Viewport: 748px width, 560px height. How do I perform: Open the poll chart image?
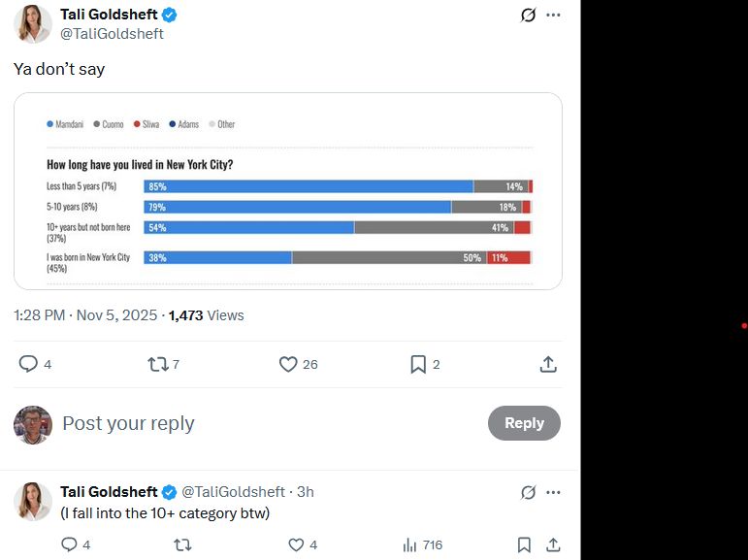288,191
